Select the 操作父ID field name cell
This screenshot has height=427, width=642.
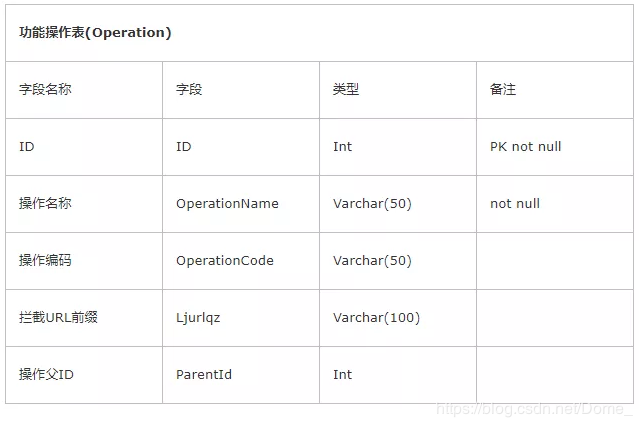click(x=46, y=375)
